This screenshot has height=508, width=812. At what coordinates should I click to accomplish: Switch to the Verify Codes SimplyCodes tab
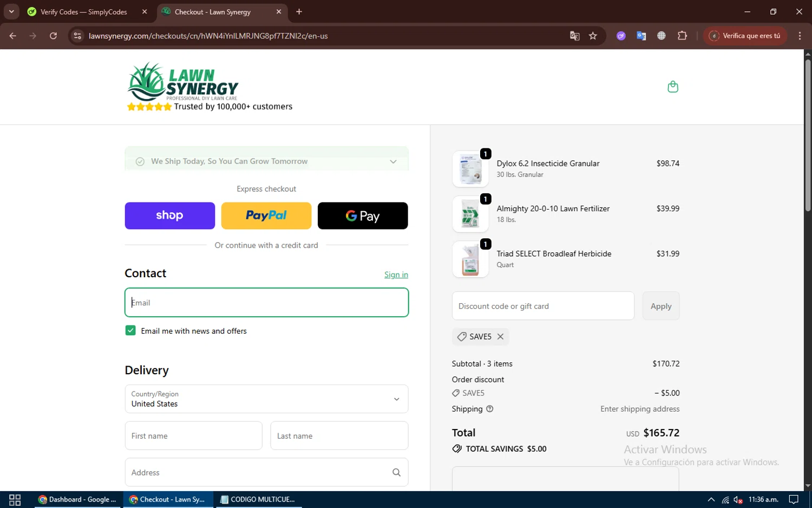click(83, 12)
